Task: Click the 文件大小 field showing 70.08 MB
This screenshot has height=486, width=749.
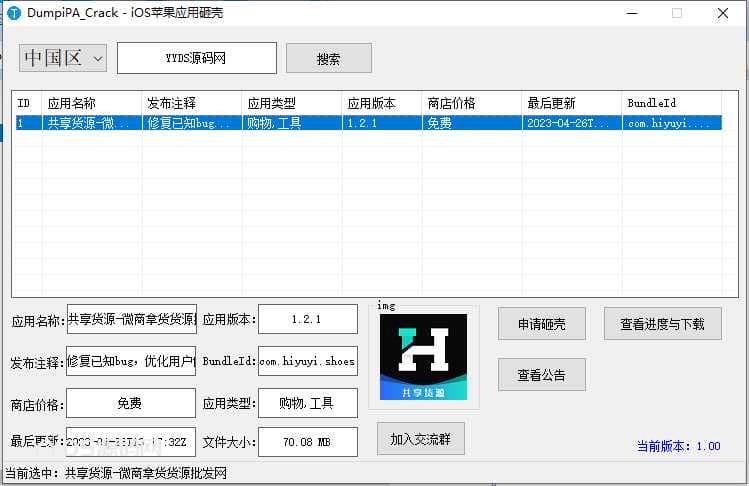Action: coord(308,442)
